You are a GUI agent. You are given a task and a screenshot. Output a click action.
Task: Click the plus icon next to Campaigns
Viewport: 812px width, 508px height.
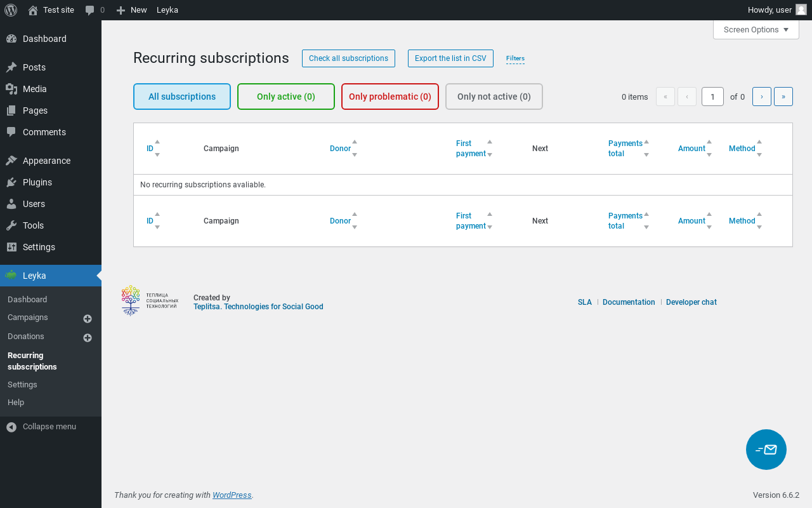point(88,319)
